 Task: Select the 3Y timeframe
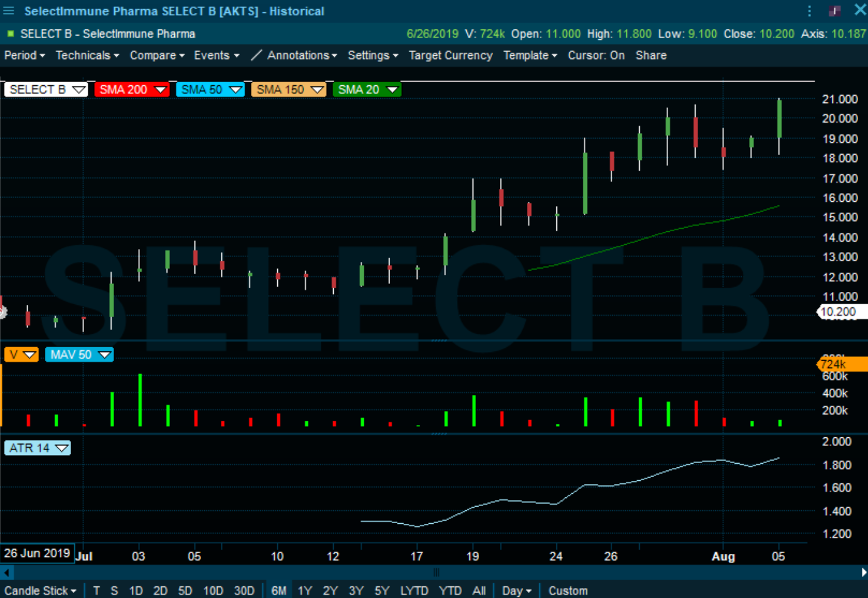click(356, 591)
